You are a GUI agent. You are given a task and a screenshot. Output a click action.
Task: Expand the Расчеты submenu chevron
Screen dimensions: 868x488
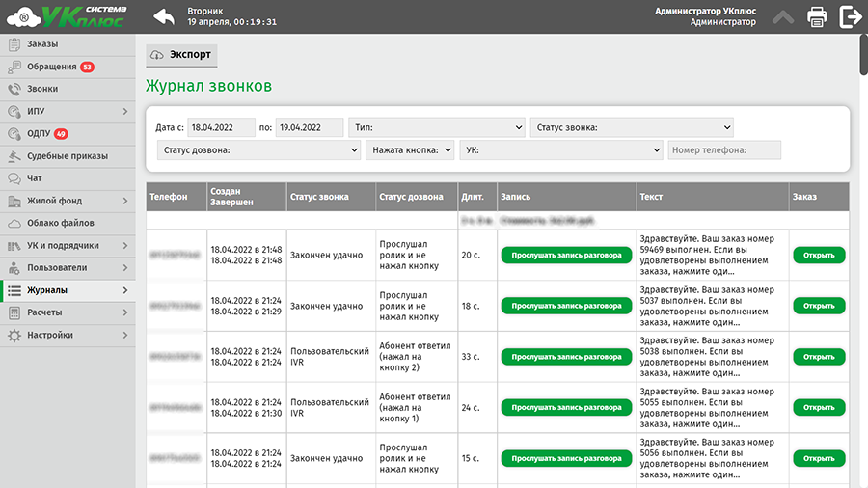[125, 313]
